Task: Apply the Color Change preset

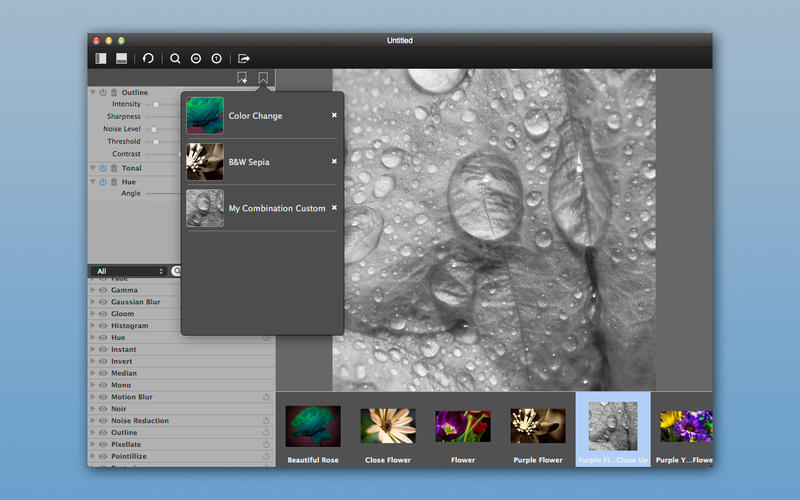Action: [255, 116]
